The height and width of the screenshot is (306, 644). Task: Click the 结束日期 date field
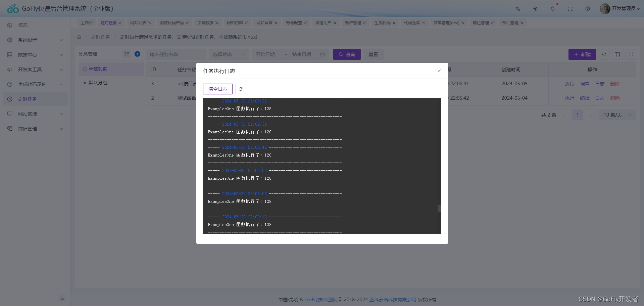(302, 54)
